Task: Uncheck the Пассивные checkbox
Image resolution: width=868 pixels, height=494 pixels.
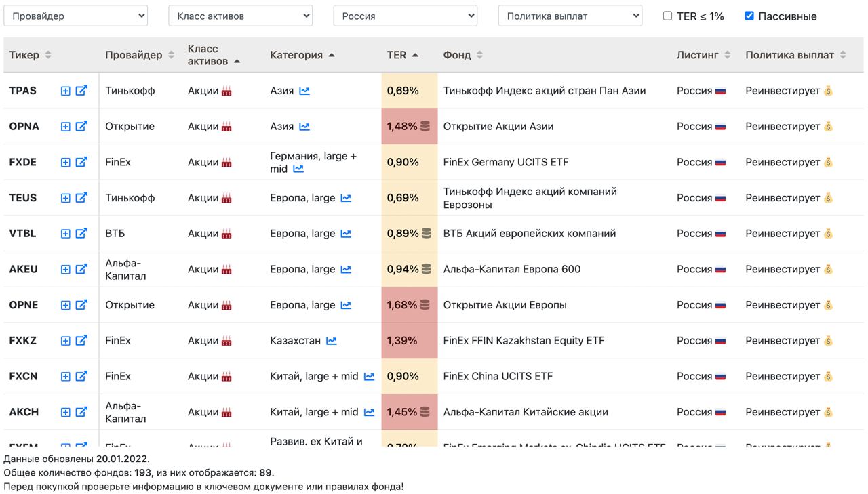Action: click(749, 16)
